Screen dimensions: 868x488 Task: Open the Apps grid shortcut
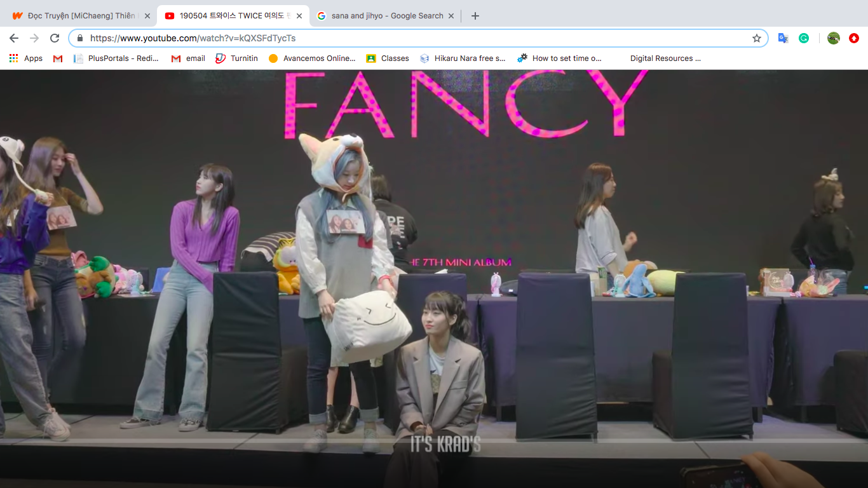click(x=26, y=58)
